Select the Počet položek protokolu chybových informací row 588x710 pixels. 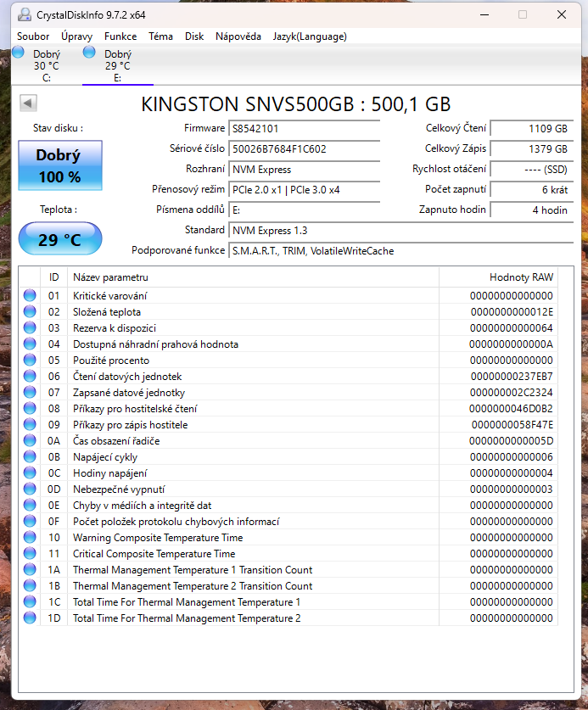(288, 522)
